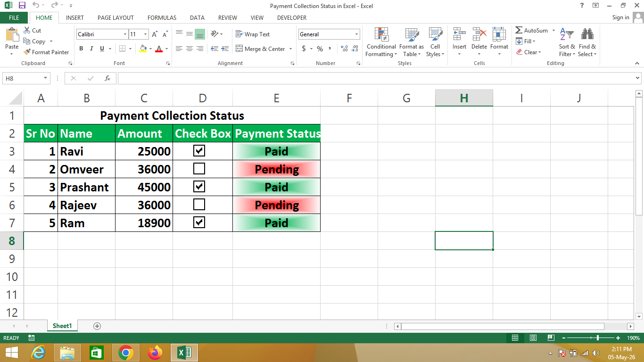
Task: Click Sign in link
Action: coord(620,17)
